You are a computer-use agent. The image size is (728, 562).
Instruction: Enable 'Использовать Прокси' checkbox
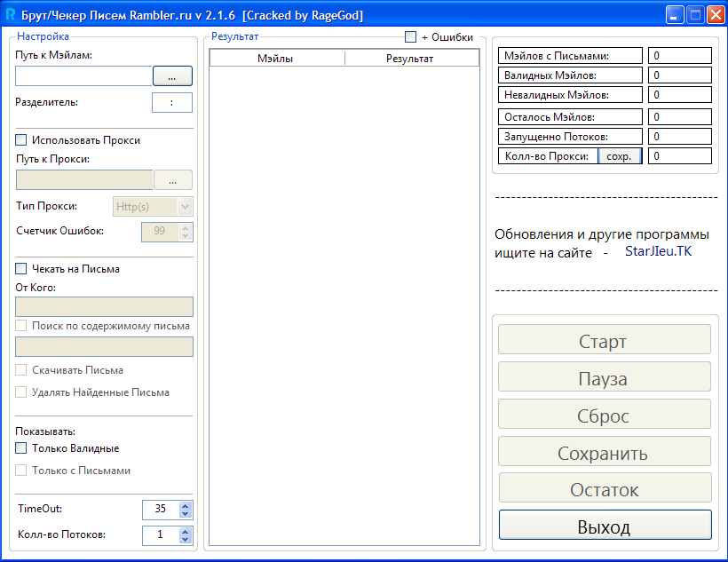click(x=21, y=139)
